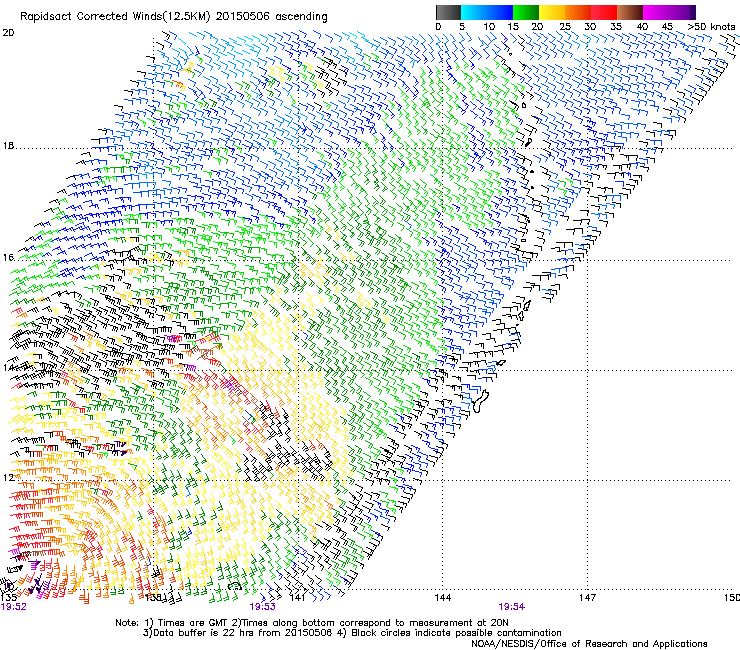The width and height of the screenshot is (740, 650).
Task: Pick the blue 10-15 knots legend swatch
Action: [x=500, y=12]
